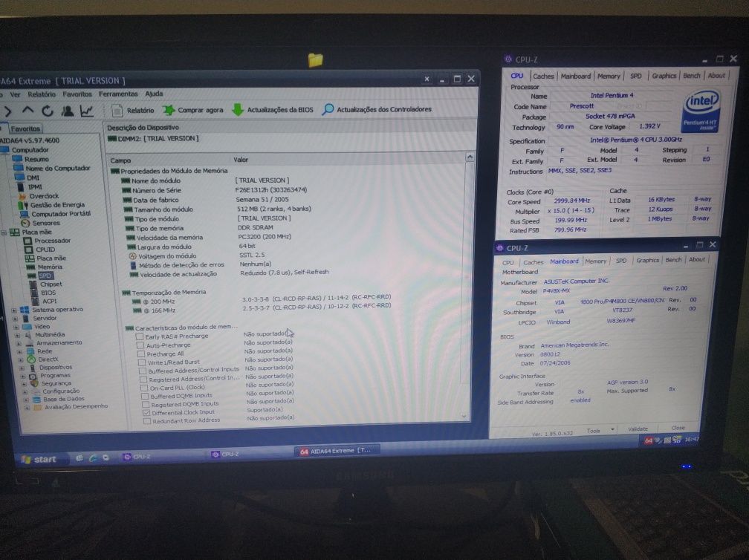Open the Favoritos menu in AIDA64
749x560 pixels.
[x=77, y=94]
